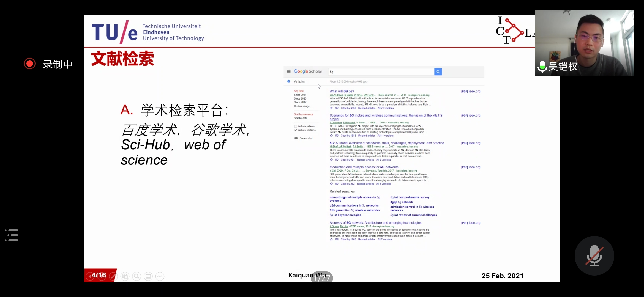
Task: Select the slideshow pen tool
Action: 113,276
